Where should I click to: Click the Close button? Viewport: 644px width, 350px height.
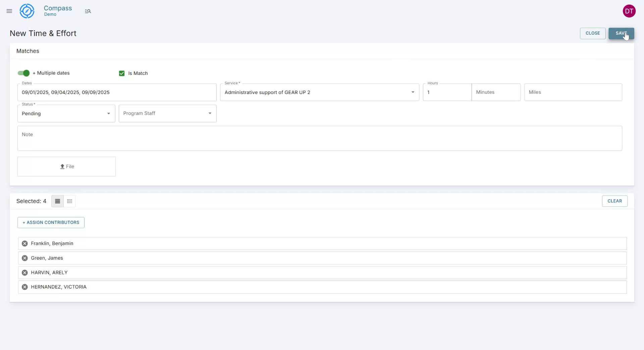(592, 33)
